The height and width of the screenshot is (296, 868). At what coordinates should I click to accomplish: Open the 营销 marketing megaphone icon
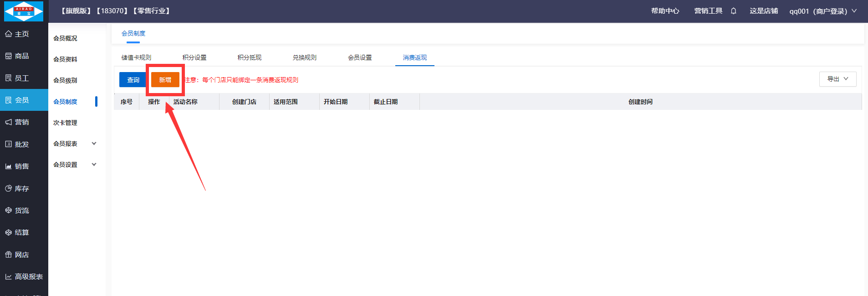click(x=8, y=122)
